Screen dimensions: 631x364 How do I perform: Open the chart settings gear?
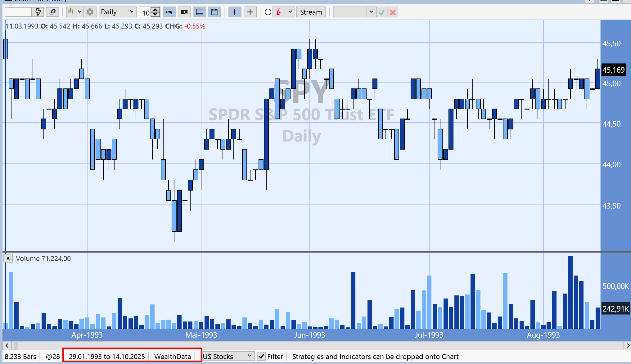pos(90,12)
